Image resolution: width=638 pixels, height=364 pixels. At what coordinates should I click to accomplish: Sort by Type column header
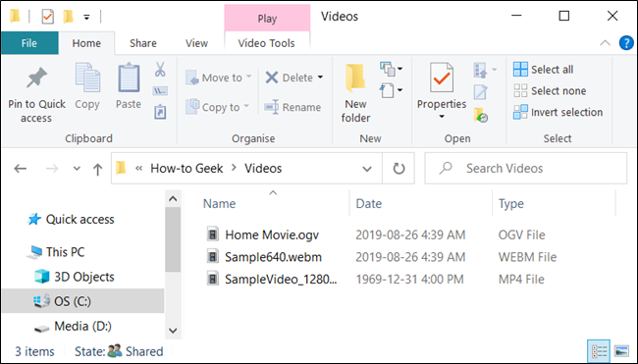pos(511,203)
